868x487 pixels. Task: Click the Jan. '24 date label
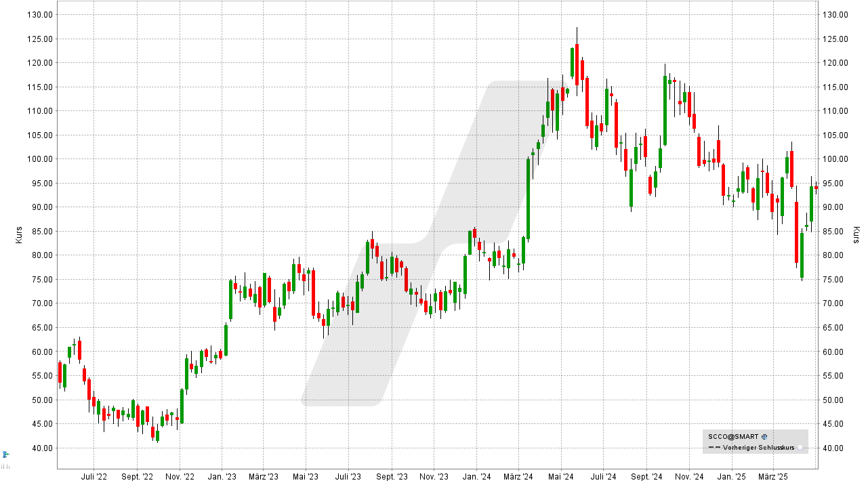click(x=476, y=477)
